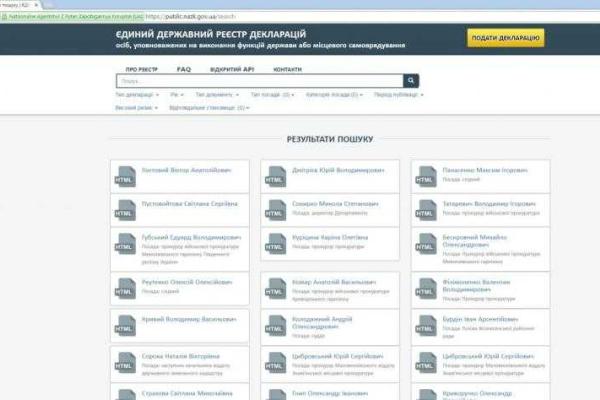
Task: Expand the Рік filter dropdown
Action: click(177, 95)
